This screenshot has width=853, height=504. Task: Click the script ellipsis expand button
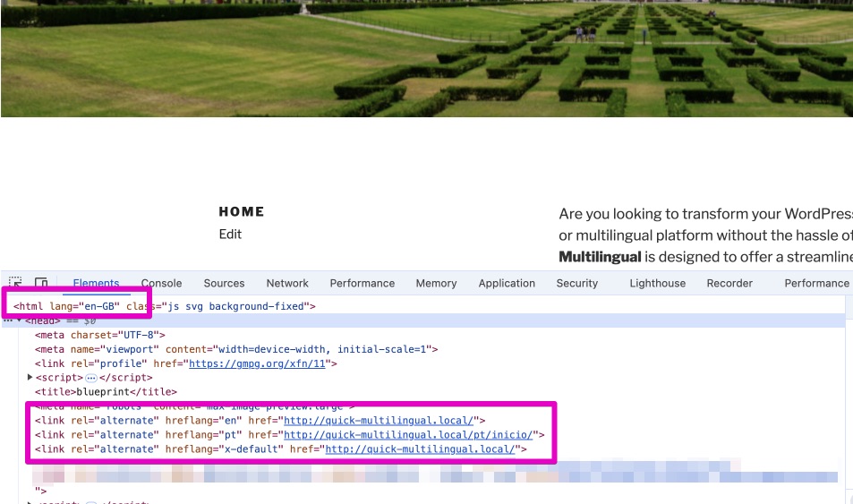pos(91,378)
